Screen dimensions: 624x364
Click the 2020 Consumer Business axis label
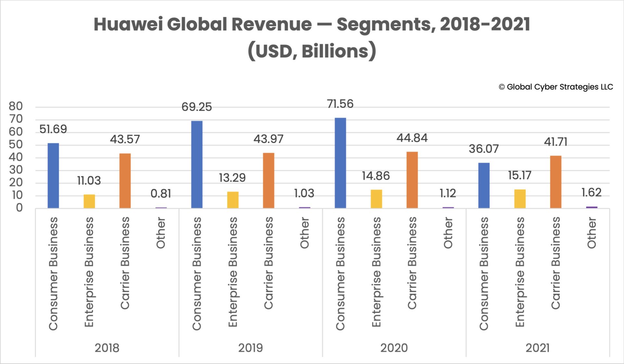coord(340,274)
